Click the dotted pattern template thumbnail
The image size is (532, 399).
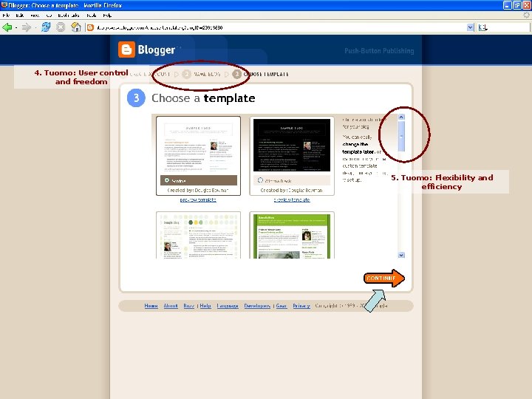[199, 236]
